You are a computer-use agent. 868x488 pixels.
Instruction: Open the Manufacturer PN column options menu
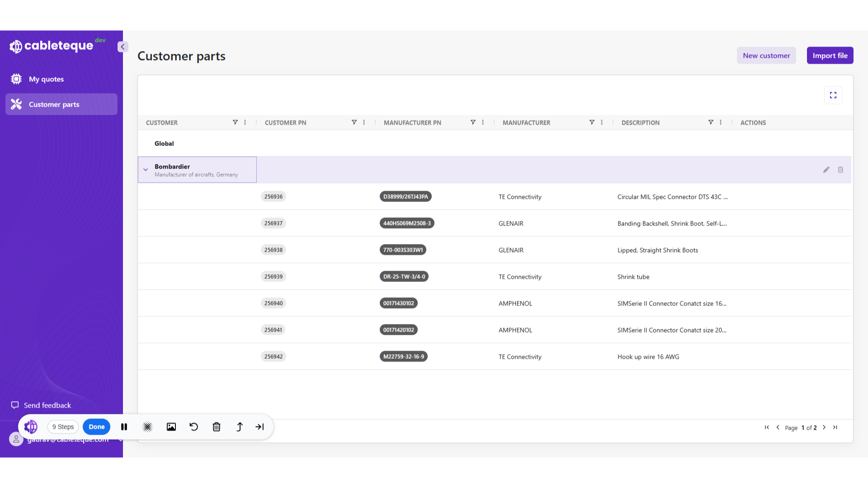pos(483,122)
